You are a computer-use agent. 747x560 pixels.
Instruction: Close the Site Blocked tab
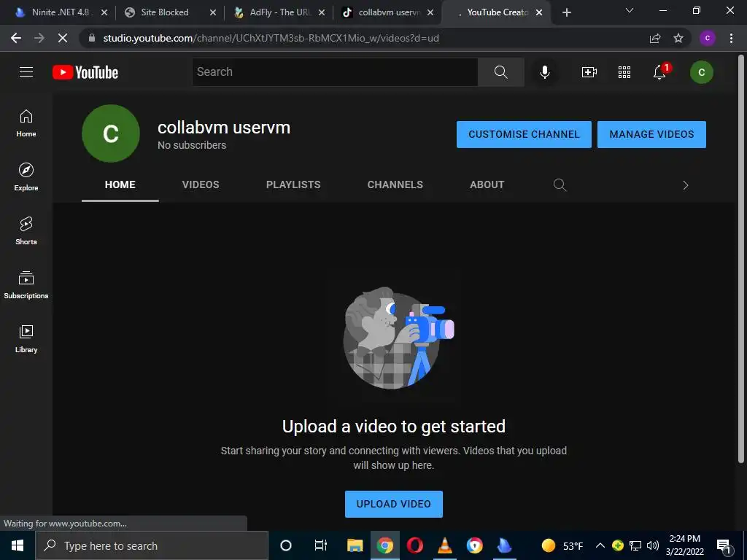(x=213, y=12)
